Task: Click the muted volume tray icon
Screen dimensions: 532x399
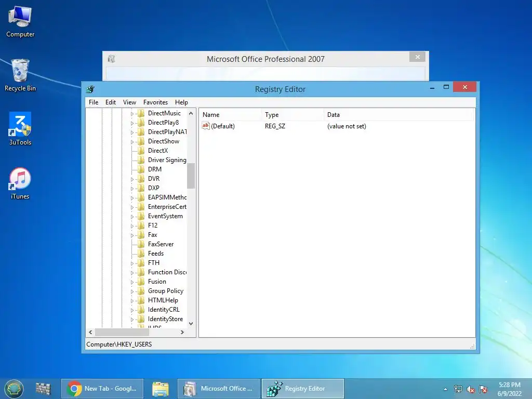Action: 471,390
